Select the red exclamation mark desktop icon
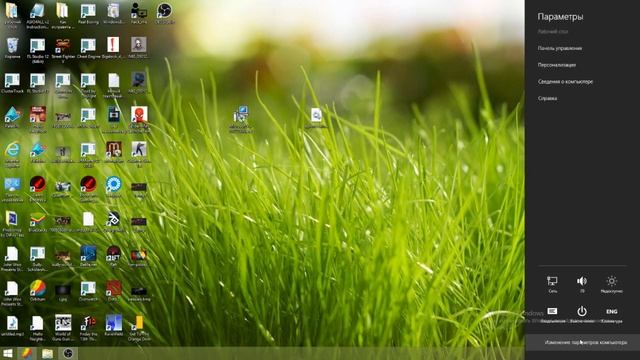 pyautogui.click(x=113, y=48)
